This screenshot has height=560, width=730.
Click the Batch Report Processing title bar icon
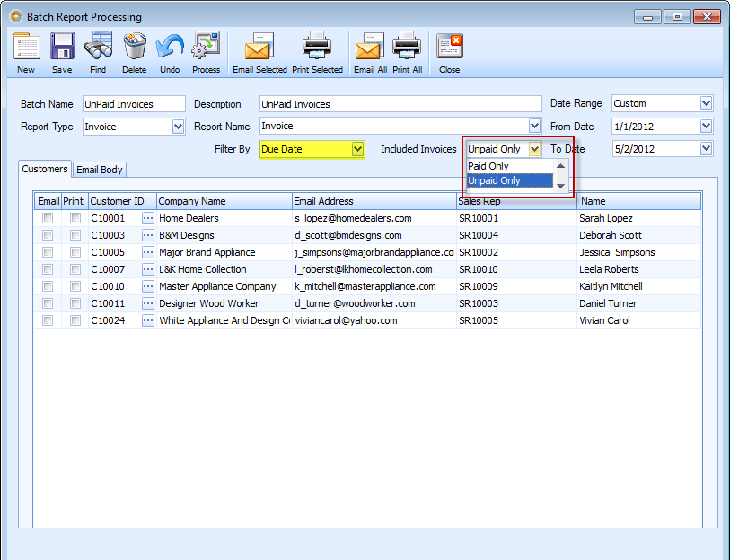coord(16,17)
